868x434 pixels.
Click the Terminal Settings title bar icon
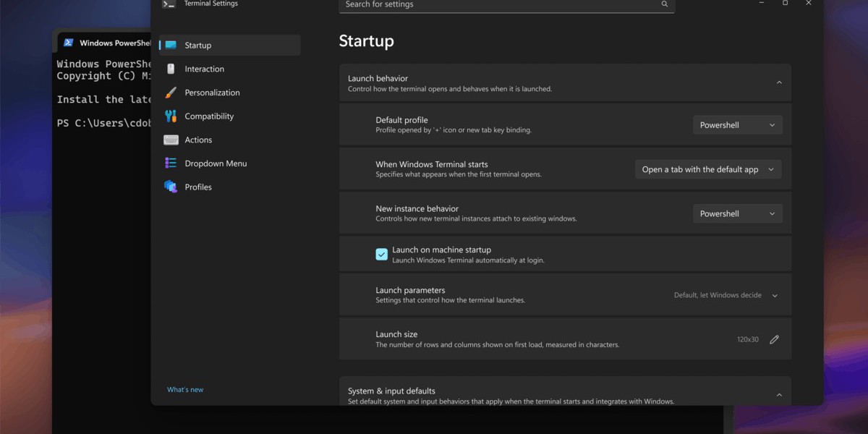(x=169, y=4)
